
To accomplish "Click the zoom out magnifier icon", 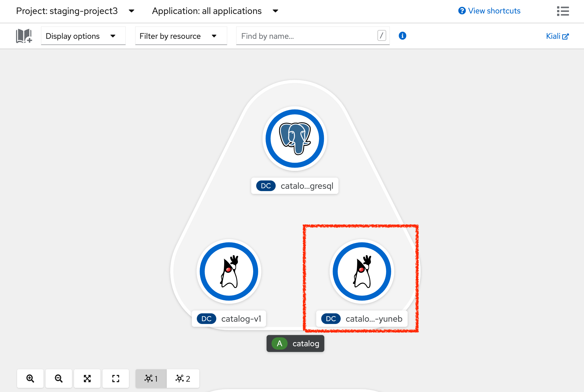I will point(59,379).
